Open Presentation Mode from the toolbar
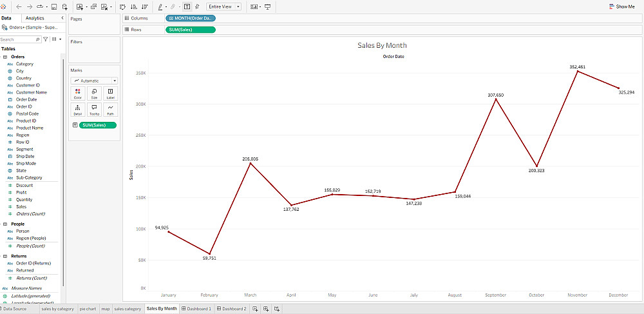Viewport: 644px width, 314px height. [268, 6]
